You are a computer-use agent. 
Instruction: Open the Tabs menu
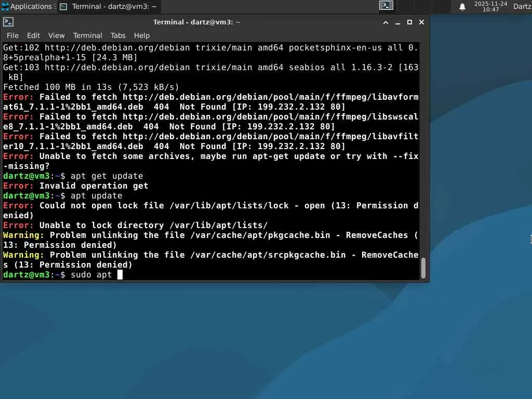coord(118,35)
